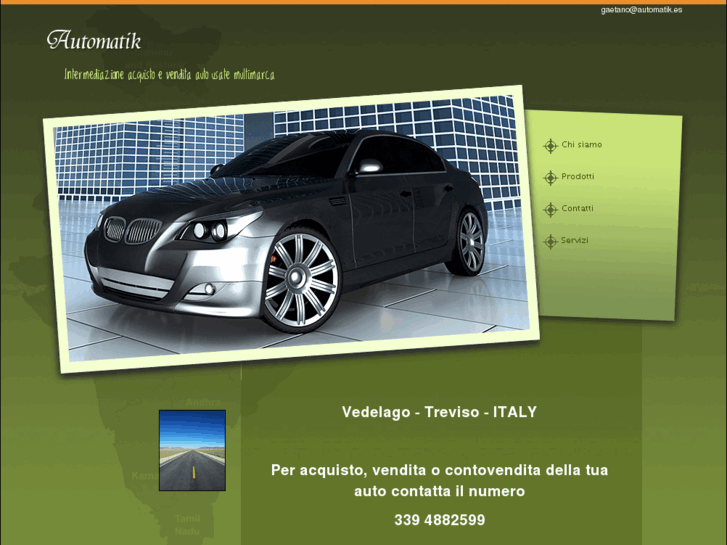The width and height of the screenshot is (727, 545).
Task: Click the Per acquisto, vendita o contovendita text
Action: (x=439, y=470)
